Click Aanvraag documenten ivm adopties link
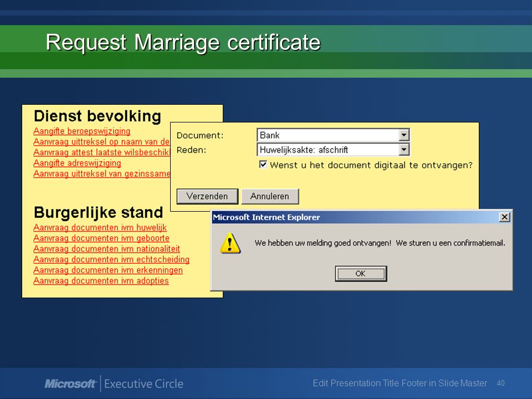This screenshot has width=532, height=399. point(101,280)
